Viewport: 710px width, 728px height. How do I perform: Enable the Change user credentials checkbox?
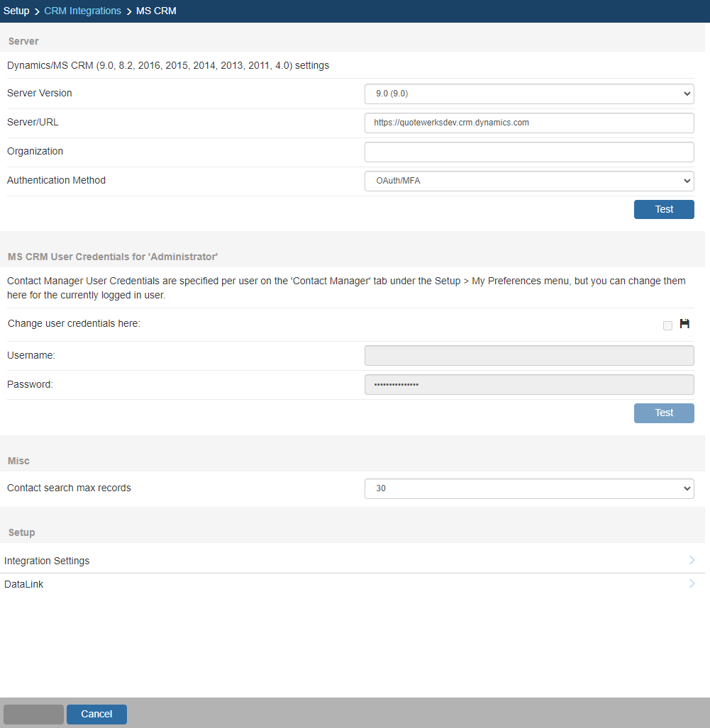coord(667,325)
